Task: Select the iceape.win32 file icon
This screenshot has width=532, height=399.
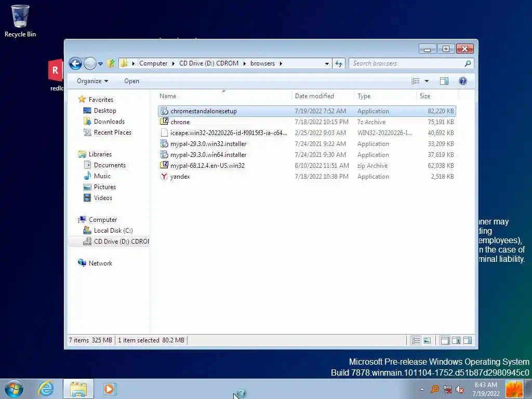Action: 164,132
